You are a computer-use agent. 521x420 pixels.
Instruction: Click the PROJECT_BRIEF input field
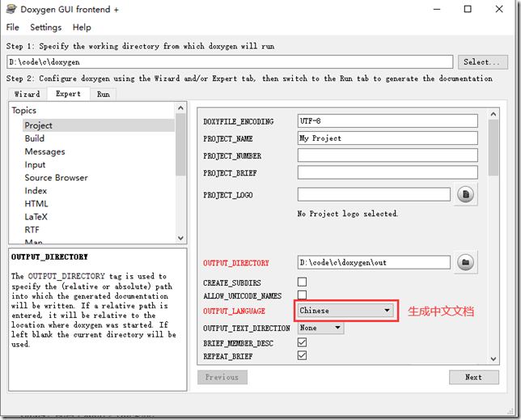[388, 172]
